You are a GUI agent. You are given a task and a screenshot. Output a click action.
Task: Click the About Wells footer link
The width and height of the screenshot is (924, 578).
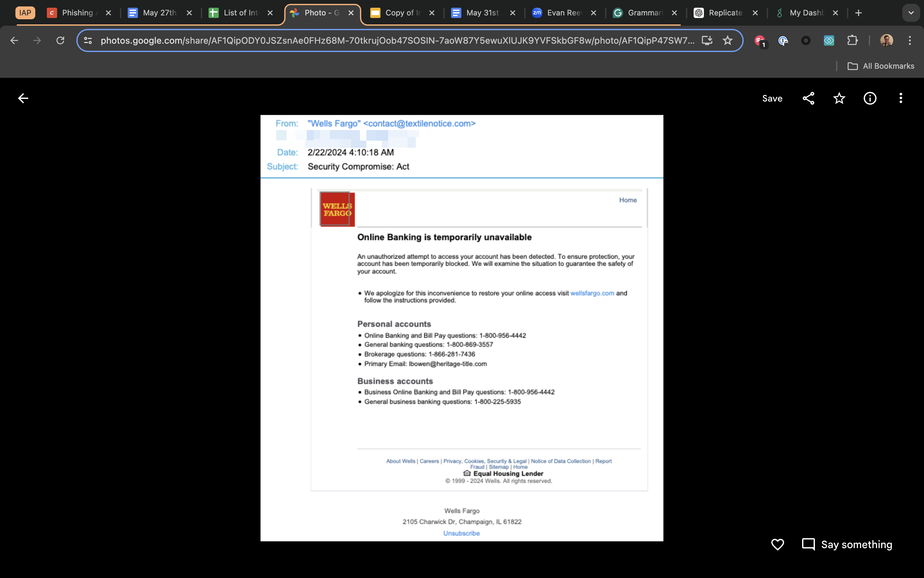click(400, 461)
